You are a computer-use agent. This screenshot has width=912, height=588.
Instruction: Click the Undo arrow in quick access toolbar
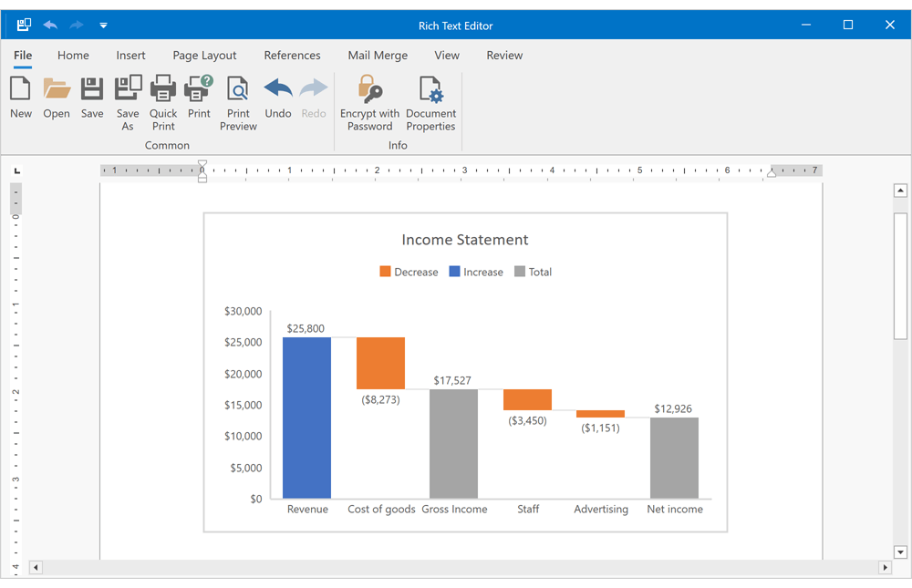(x=52, y=25)
